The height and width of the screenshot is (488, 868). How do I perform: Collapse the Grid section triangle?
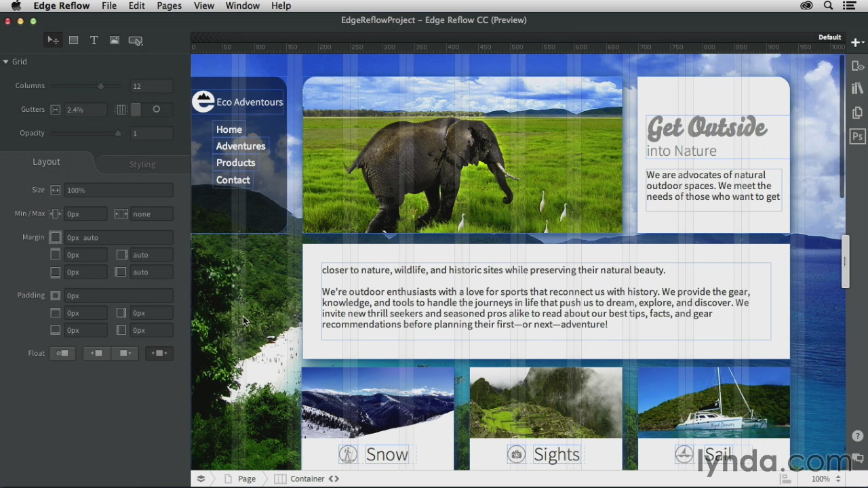click(5, 62)
